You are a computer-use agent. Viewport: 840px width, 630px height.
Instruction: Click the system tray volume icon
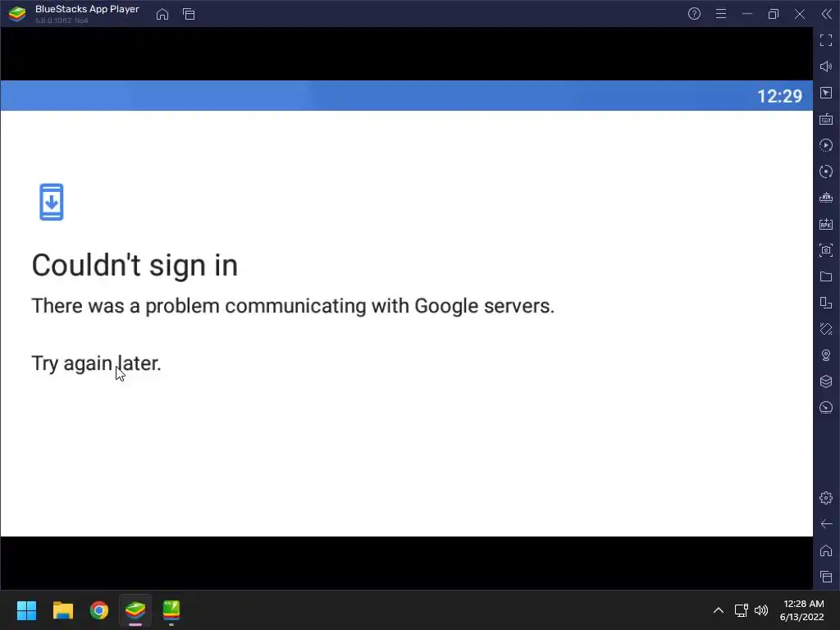[x=761, y=610]
